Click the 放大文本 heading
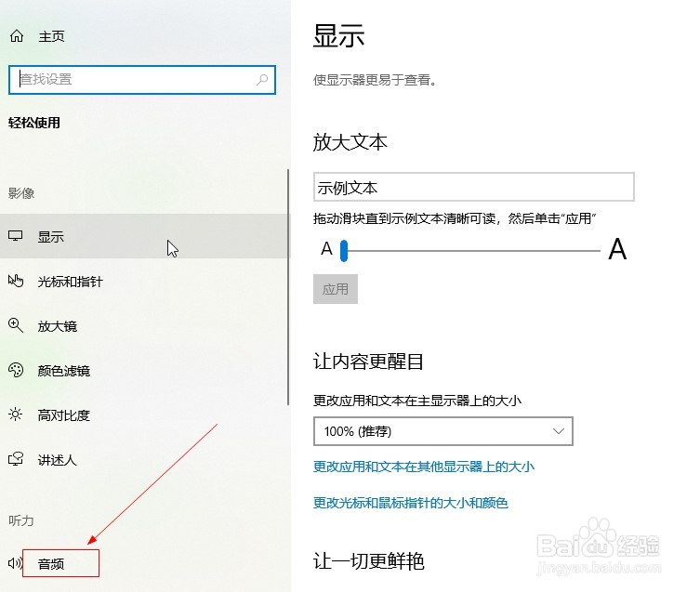Screen dimensions: 700x592 [350, 142]
